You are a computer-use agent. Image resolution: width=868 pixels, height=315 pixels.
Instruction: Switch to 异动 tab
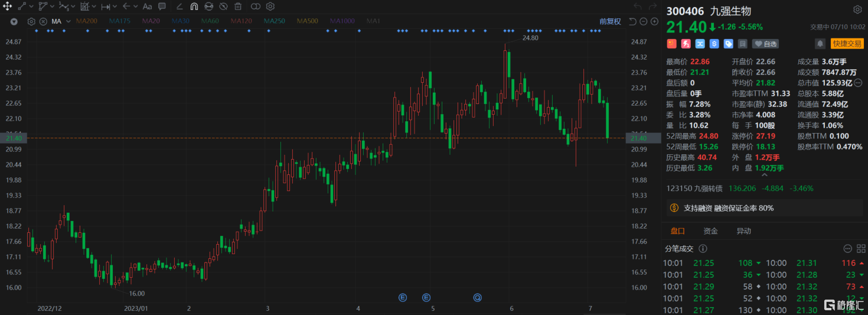743,231
